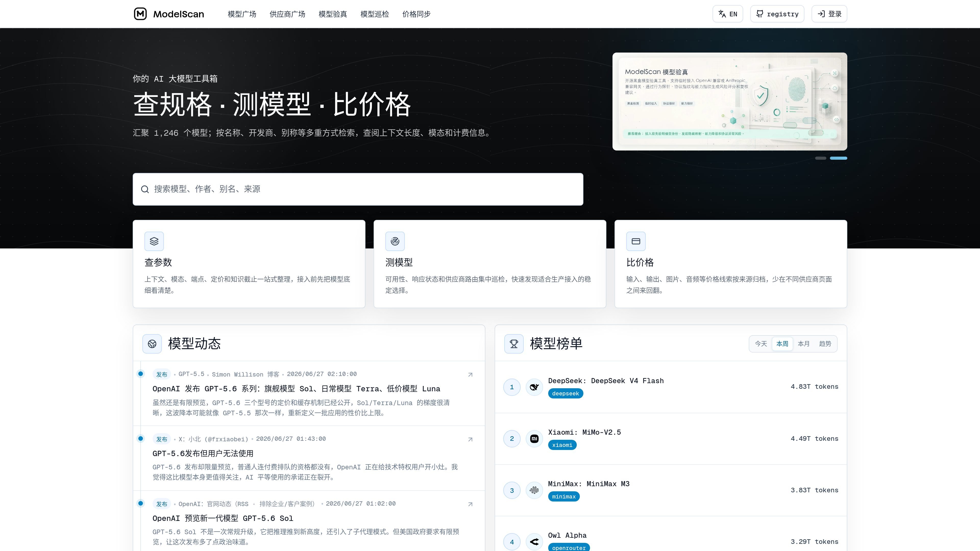Click the 4.83T tokens value
The width and height of the screenshot is (980, 551).
click(815, 387)
